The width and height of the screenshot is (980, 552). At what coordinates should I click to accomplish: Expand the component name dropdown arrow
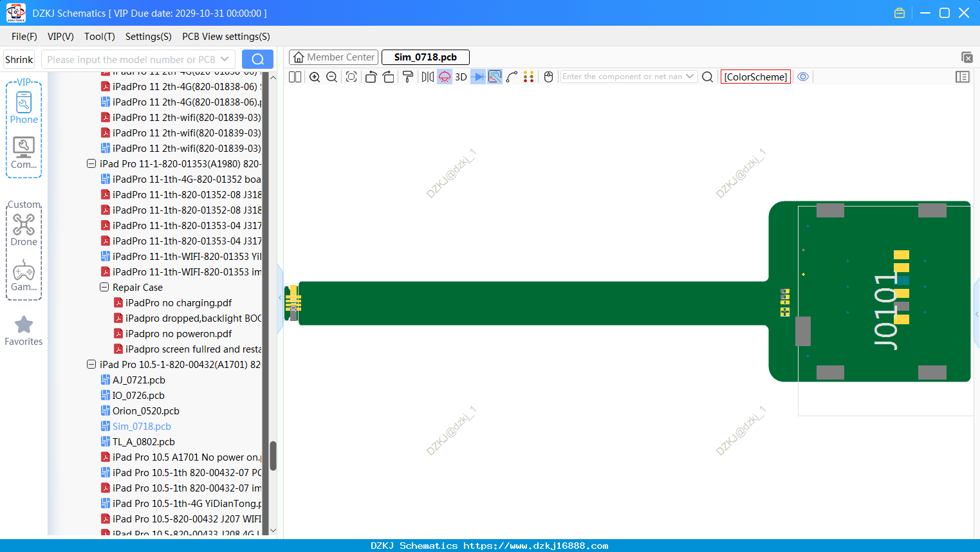point(690,77)
